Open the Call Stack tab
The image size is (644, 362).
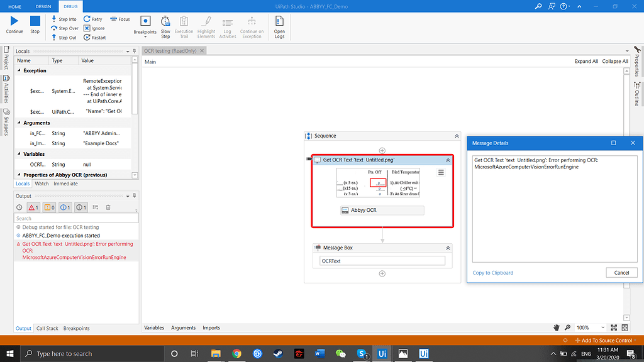click(x=49, y=327)
